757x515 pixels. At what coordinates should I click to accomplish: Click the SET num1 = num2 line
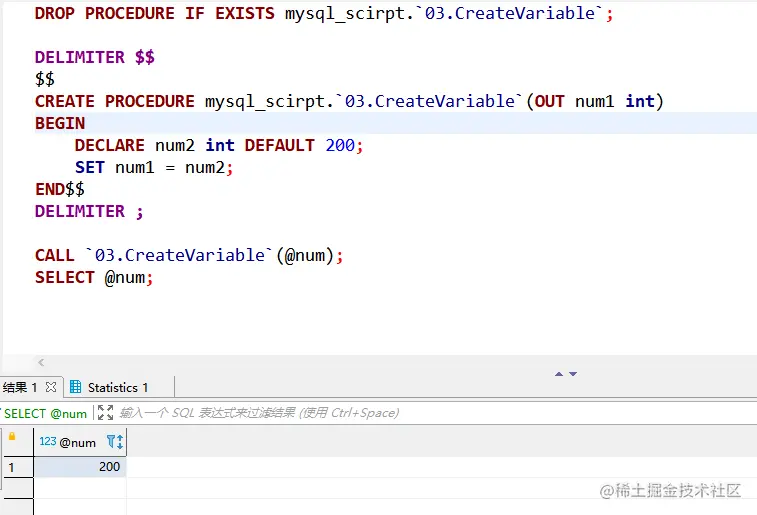(154, 167)
